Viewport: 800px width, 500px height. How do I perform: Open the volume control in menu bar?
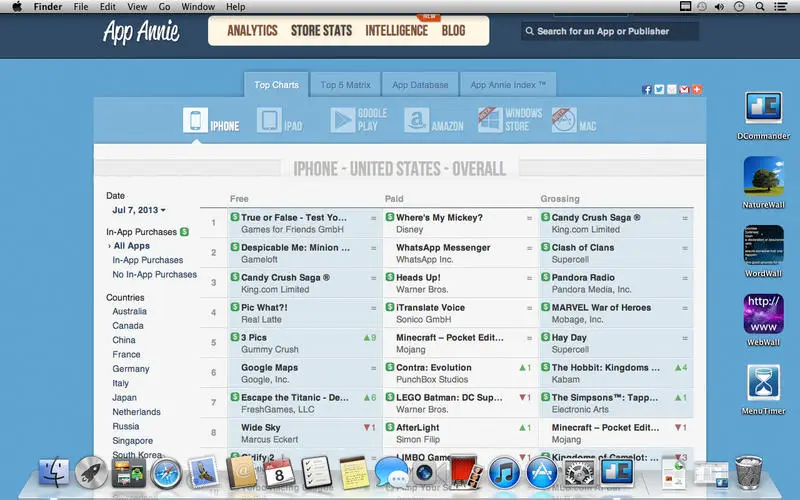pyautogui.click(x=719, y=7)
